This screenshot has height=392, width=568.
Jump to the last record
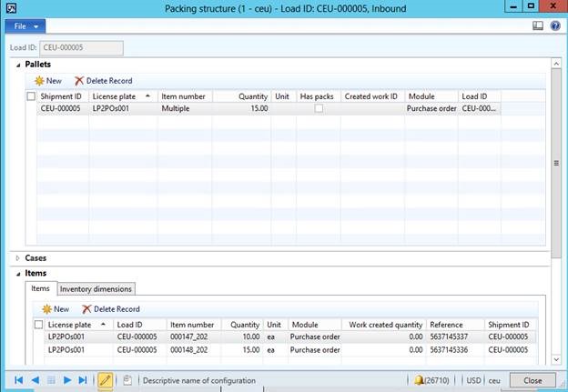coord(83,380)
